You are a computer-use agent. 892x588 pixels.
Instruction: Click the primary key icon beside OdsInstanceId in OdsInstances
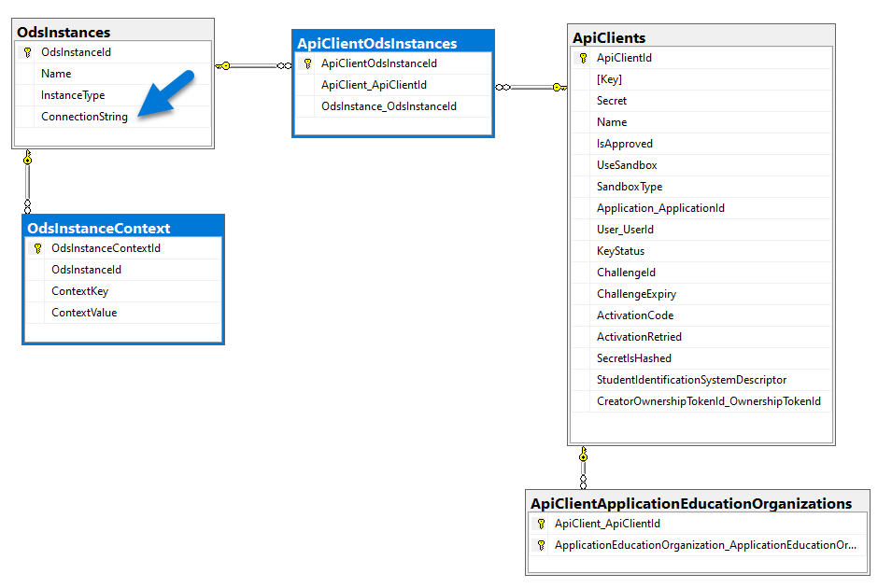coord(27,52)
